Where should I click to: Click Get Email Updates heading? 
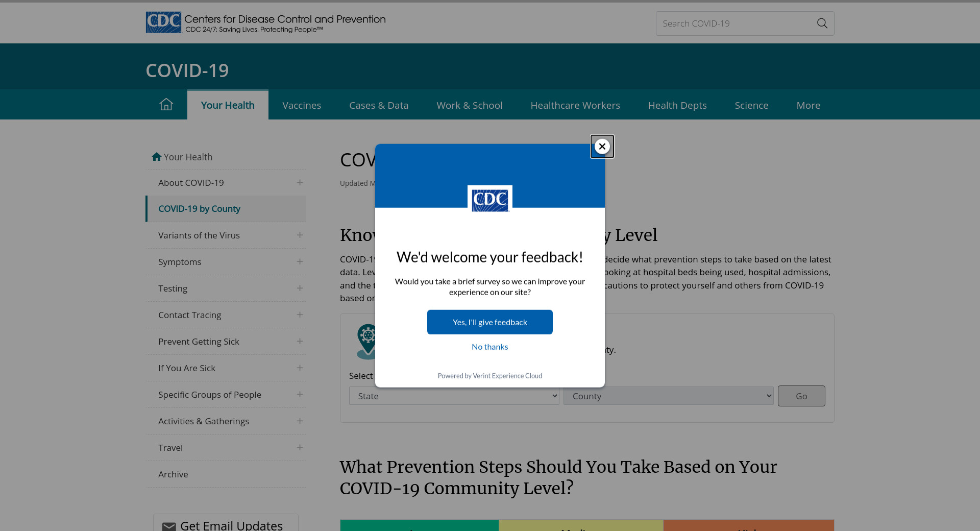click(x=231, y=525)
